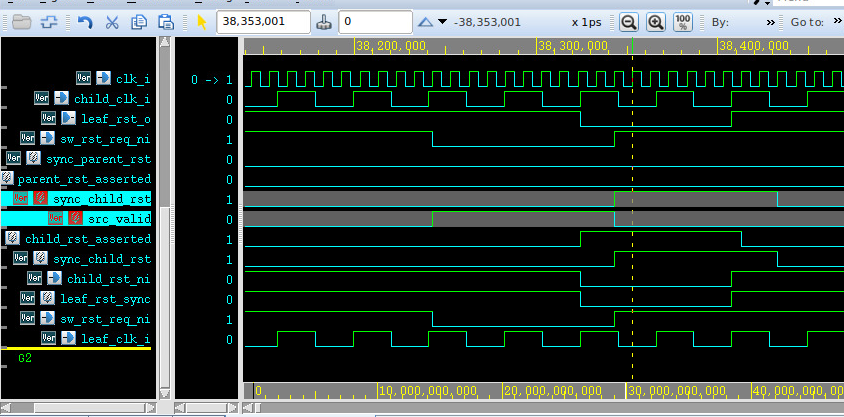This screenshot has height=417, width=844.
Task: Click the delta triangle icon
Action: pyautogui.click(x=425, y=22)
